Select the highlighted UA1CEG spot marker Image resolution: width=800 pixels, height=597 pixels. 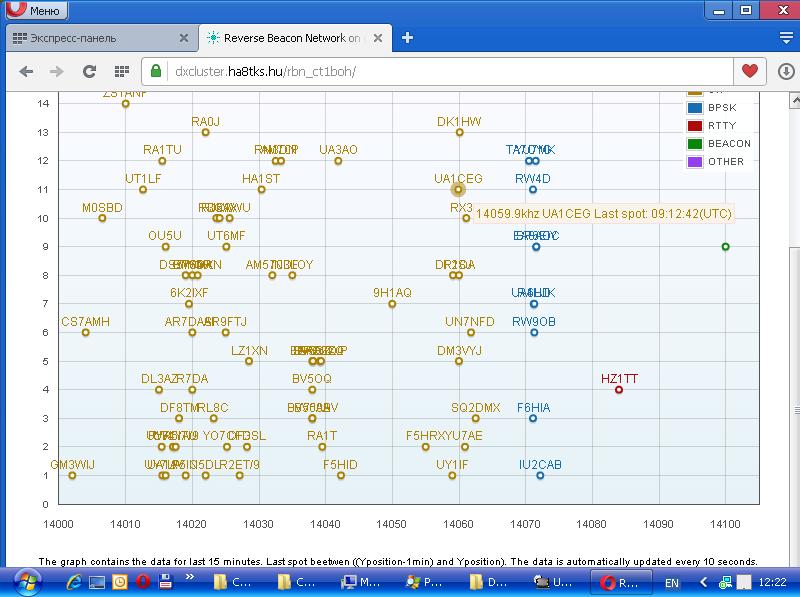coord(458,189)
